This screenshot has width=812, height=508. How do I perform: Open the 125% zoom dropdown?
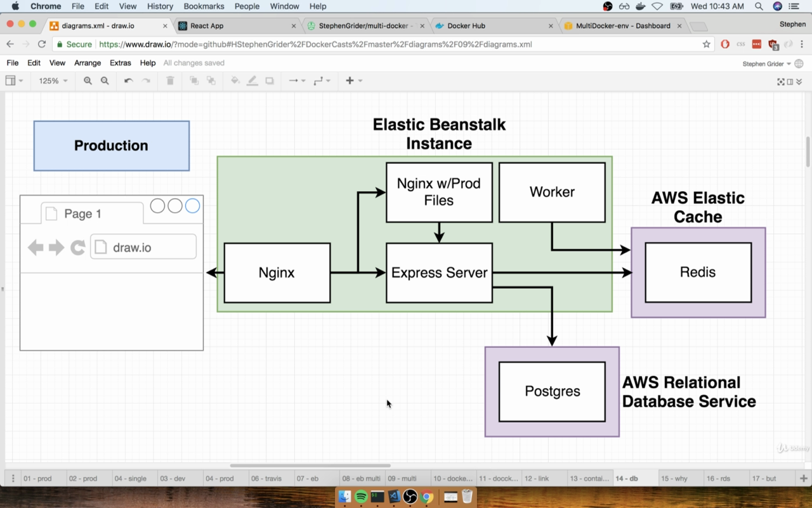53,81
